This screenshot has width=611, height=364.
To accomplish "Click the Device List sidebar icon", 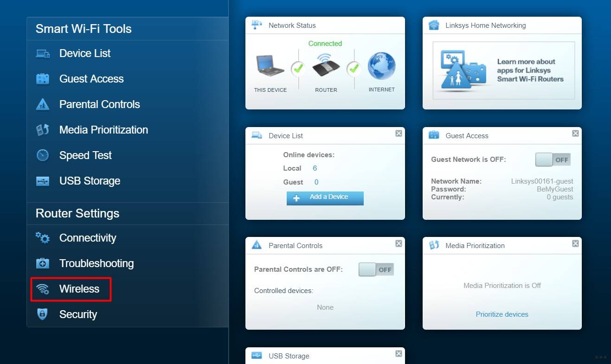I will coord(43,54).
